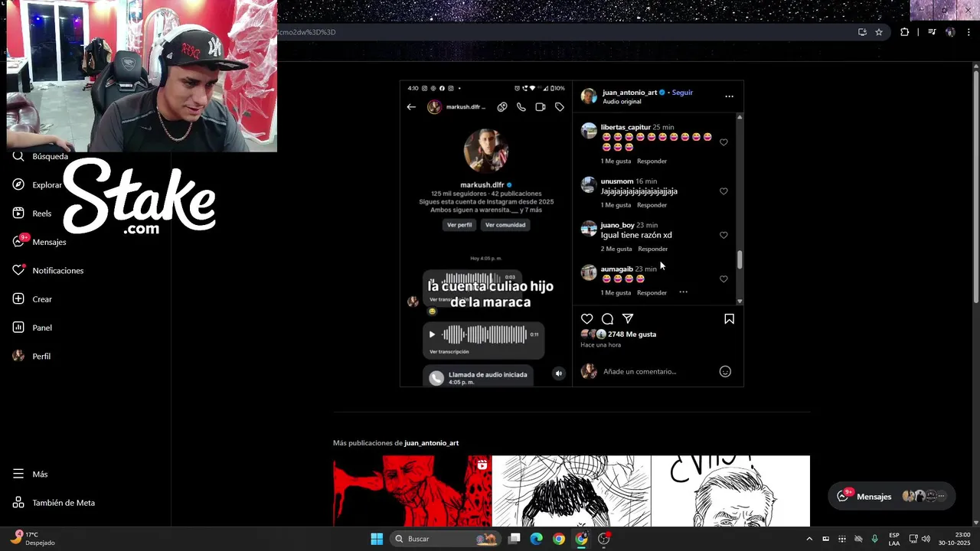Open Chrome three-dot menu
Screen dimensions: 980x551
tap(969, 32)
